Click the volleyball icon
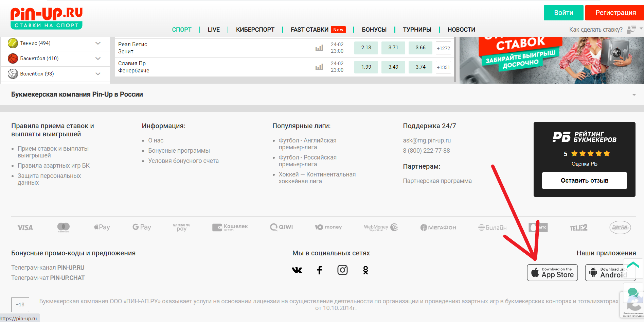This screenshot has width=644, height=322. point(13,74)
